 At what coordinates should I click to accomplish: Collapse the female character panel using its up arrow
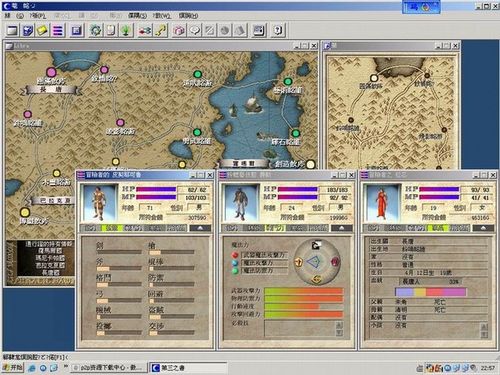click(x=483, y=228)
